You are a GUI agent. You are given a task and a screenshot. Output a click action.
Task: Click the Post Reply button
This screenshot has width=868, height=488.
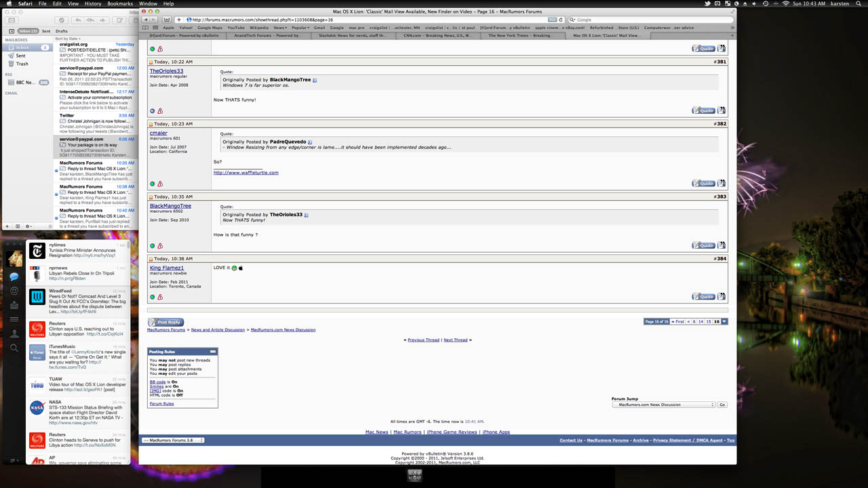(165, 323)
